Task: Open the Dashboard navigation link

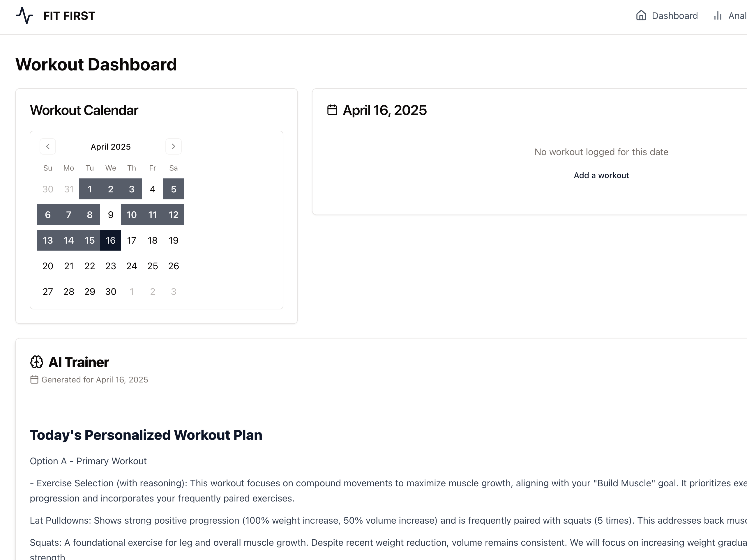Action: coord(674,15)
